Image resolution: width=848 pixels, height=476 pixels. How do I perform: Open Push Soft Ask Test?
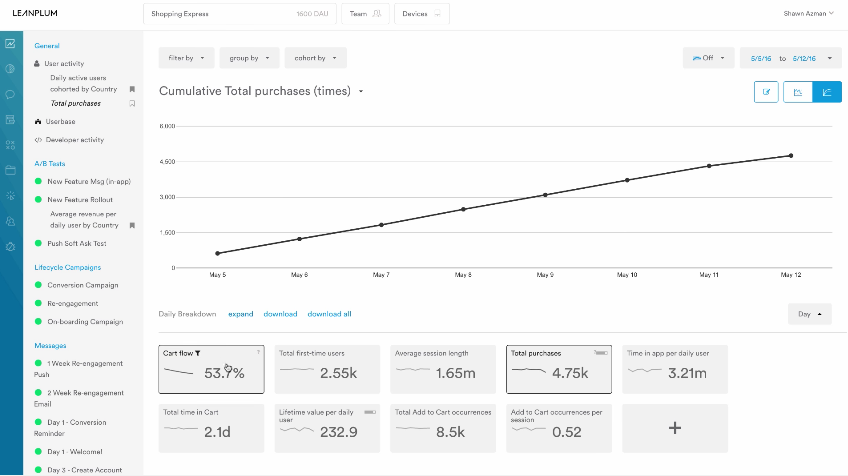click(76, 243)
